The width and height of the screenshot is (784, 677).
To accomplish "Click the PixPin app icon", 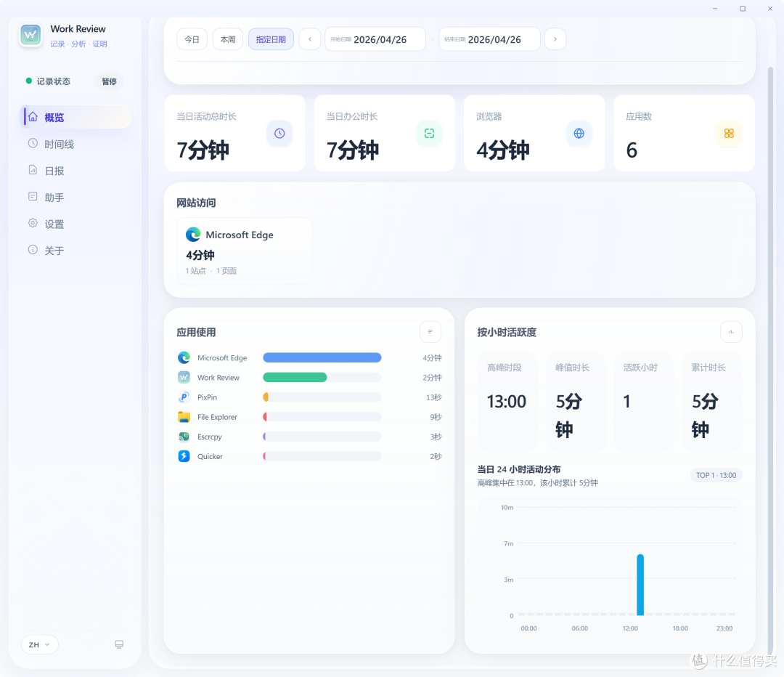I will 184,397.
